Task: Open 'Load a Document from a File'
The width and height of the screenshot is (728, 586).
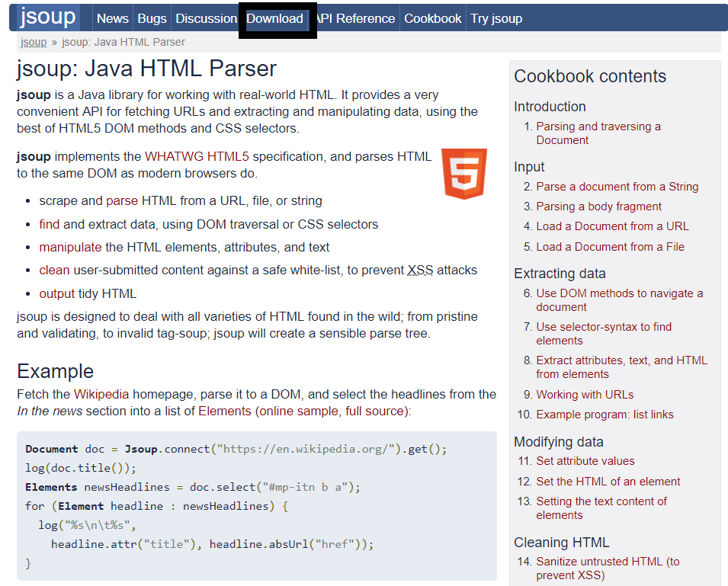Action: (611, 247)
